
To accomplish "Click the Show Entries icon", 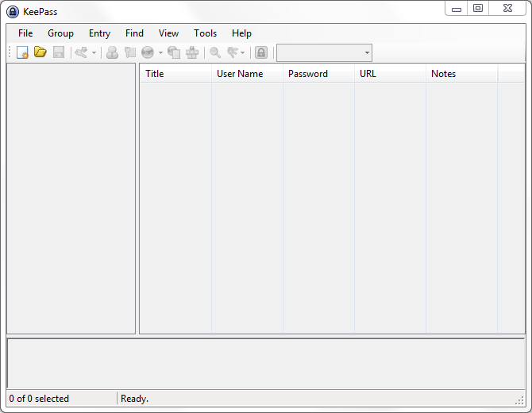I will (x=233, y=52).
